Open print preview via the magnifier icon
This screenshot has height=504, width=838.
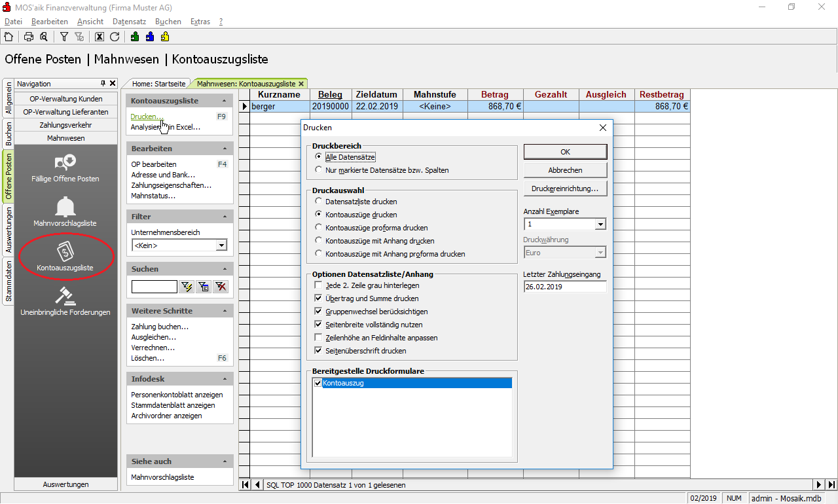(43, 37)
